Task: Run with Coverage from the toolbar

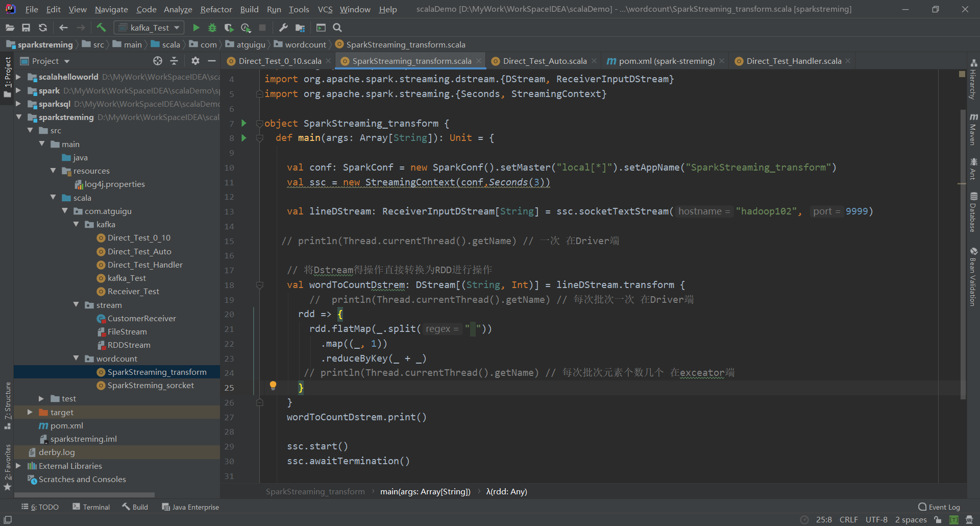Action: [x=229, y=28]
